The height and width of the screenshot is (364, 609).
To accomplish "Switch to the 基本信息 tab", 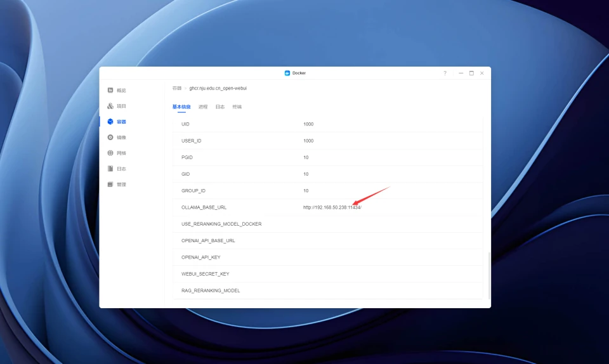I will 181,107.
